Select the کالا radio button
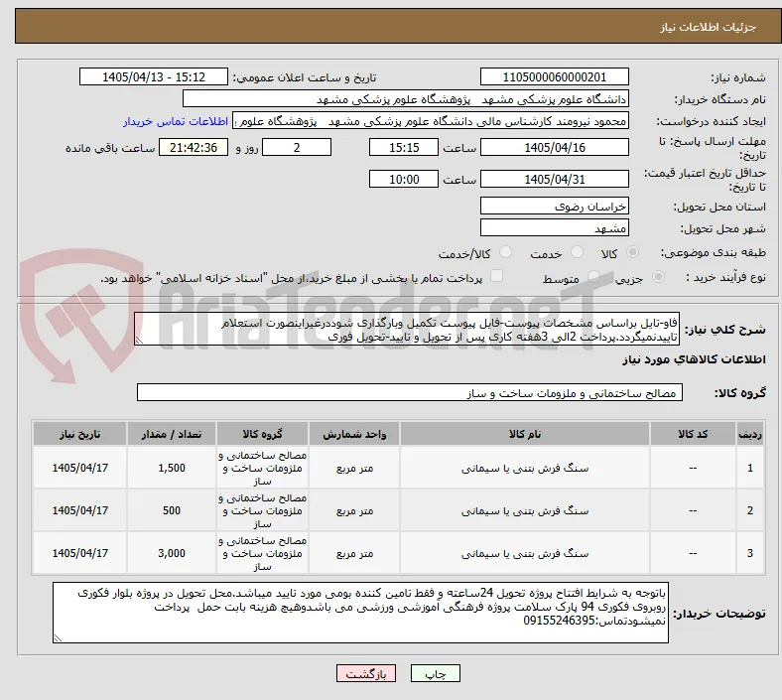Image resolution: width=782 pixels, height=700 pixels. pos(632,252)
